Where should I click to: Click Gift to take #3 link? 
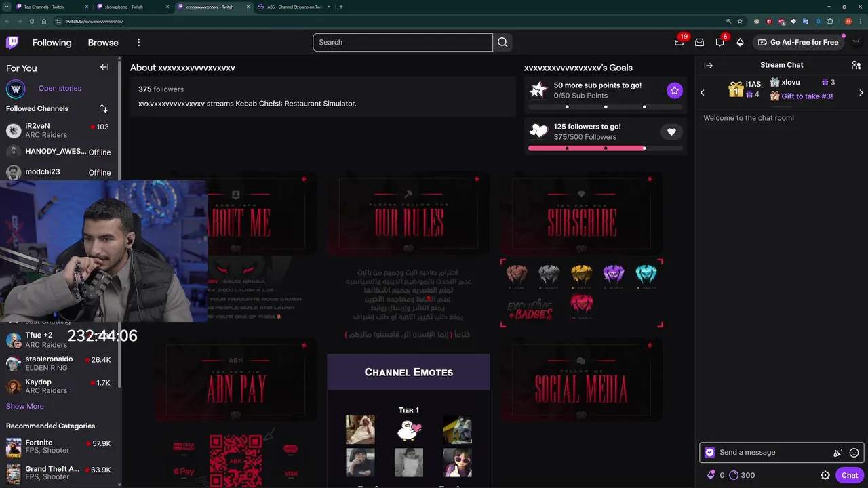(x=802, y=96)
